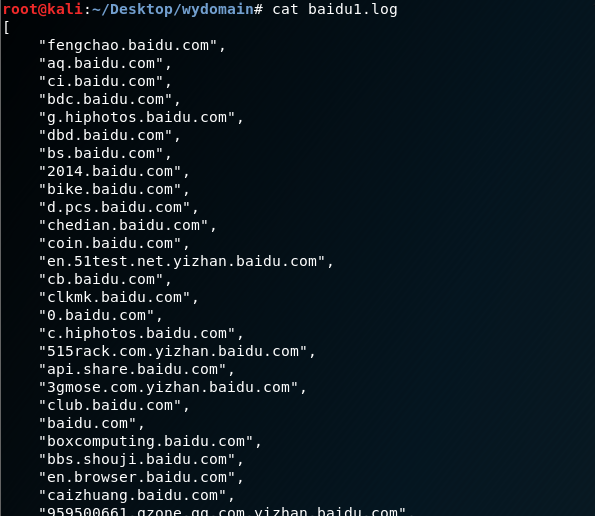Click the ci.baidu.com entry
The height and width of the screenshot is (516, 595).
(x=105, y=82)
